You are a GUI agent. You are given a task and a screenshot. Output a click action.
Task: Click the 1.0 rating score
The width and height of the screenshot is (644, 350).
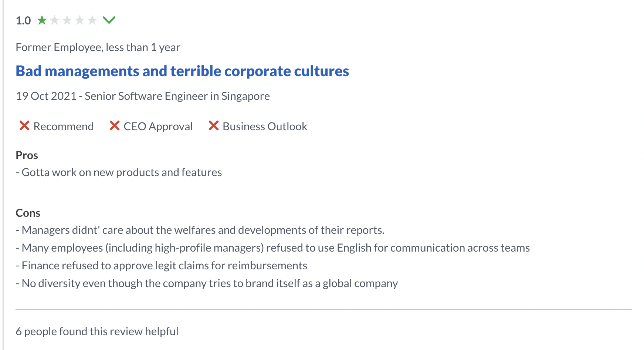(23, 20)
